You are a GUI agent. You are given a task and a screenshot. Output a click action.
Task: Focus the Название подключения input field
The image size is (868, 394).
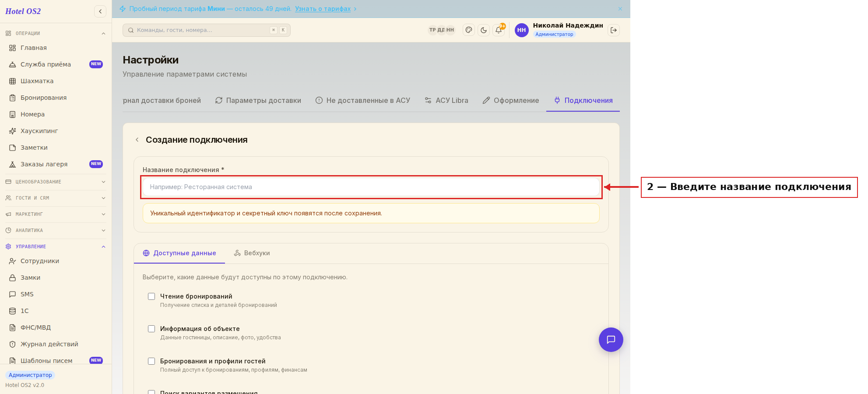(371, 187)
